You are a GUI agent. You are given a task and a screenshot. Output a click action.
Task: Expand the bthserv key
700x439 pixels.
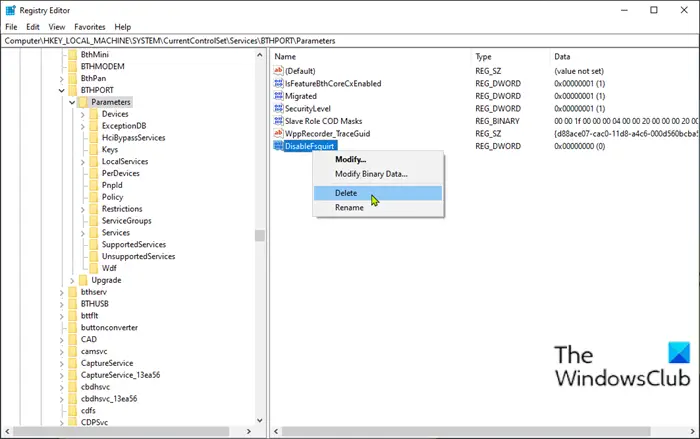pos(62,292)
